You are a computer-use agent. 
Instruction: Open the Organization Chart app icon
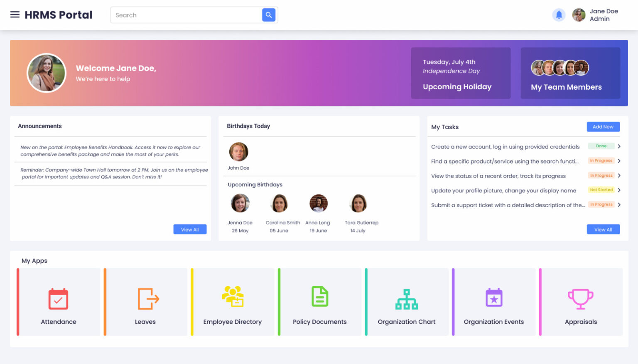pos(407,299)
